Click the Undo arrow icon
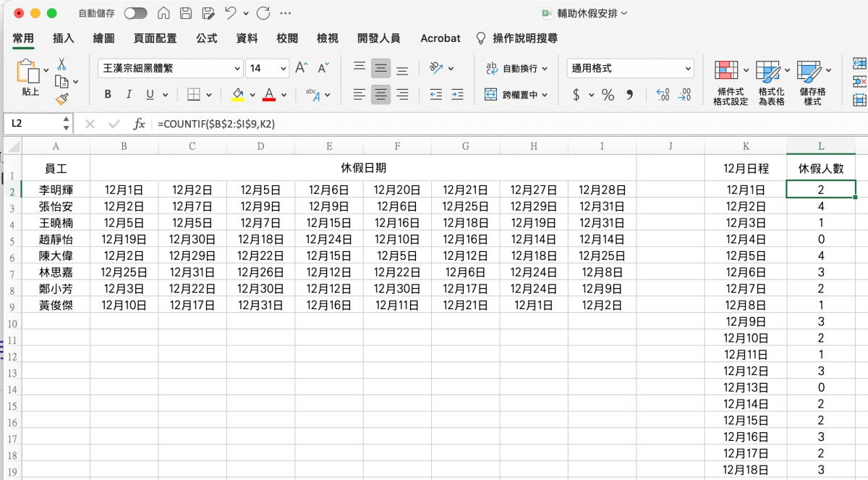Screen dimensions: 868x480 click(x=230, y=13)
